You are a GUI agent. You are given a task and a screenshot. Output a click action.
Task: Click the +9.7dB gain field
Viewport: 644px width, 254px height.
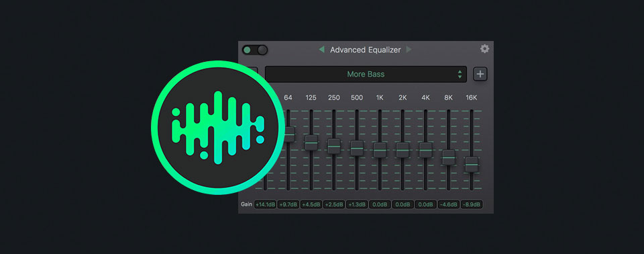point(288,204)
